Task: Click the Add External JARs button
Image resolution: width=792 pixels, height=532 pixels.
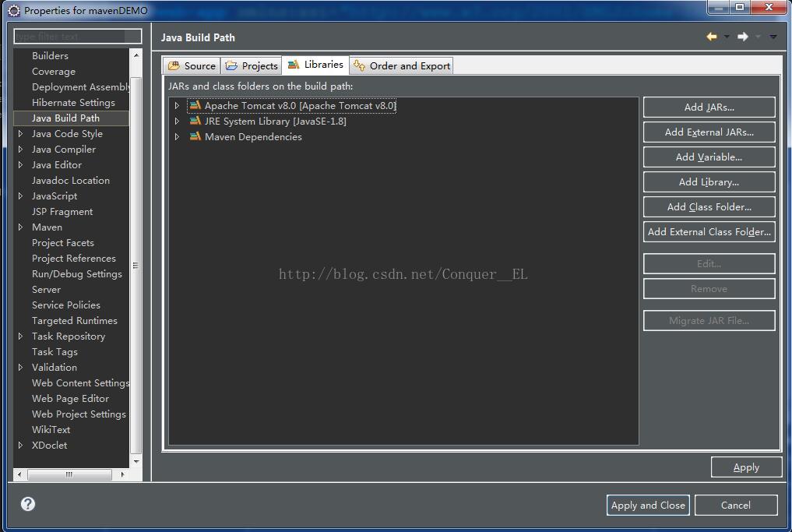Action: (709, 132)
